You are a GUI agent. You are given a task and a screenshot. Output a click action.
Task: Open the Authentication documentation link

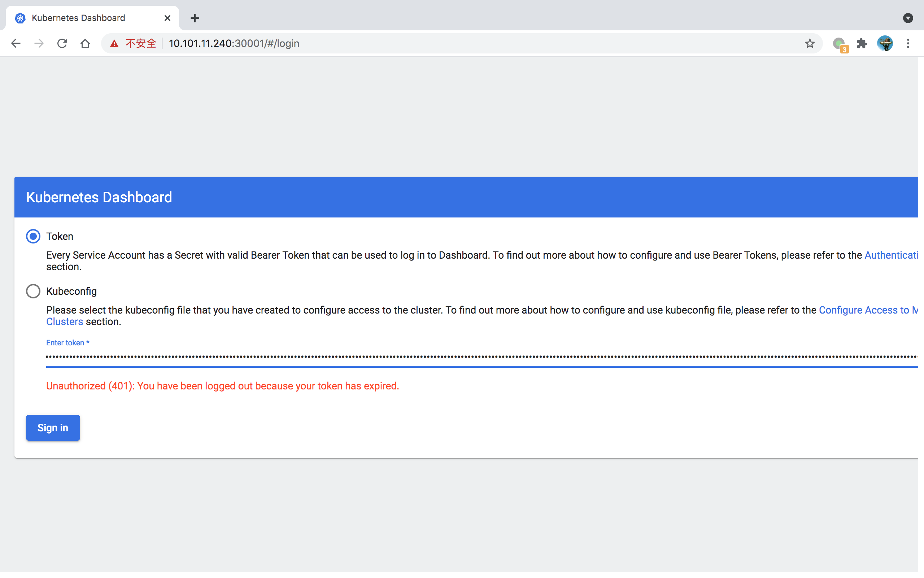(x=891, y=255)
